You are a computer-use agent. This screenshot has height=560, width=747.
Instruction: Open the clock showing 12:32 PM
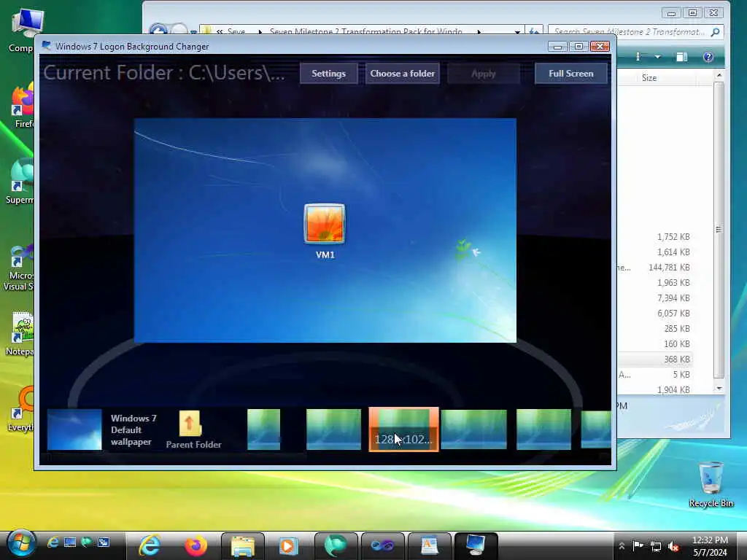click(710, 546)
